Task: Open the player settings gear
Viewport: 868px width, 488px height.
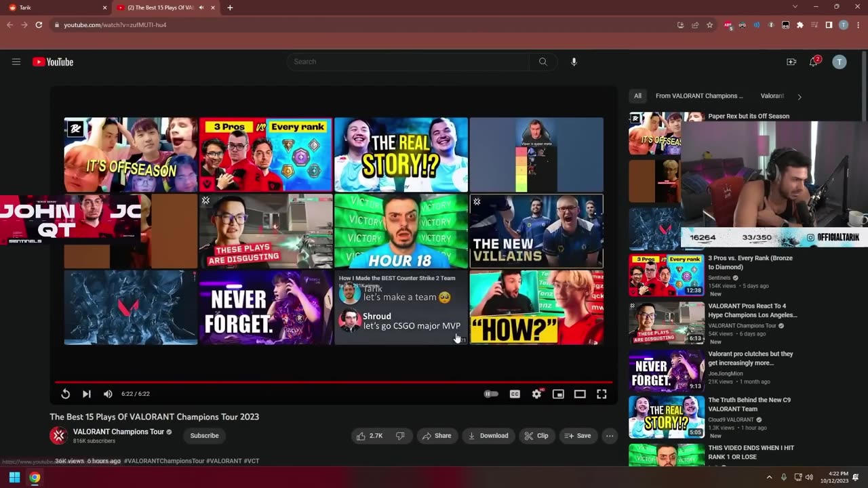Action: (536, 394)
